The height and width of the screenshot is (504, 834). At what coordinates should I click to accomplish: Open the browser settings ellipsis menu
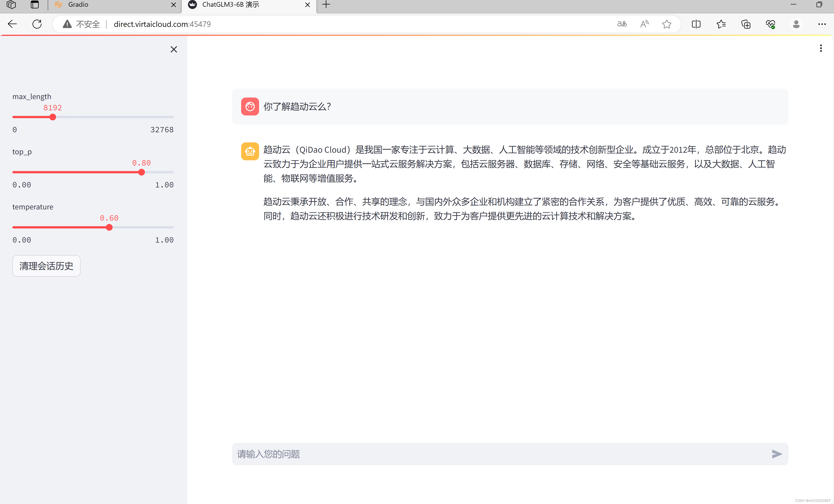click(822, 24)
